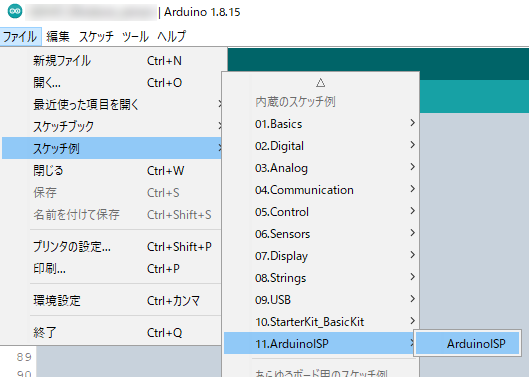Viewport: 529px width, 377px height.
Task: Expand 06.Sensors examples
Action: point(321,234)
